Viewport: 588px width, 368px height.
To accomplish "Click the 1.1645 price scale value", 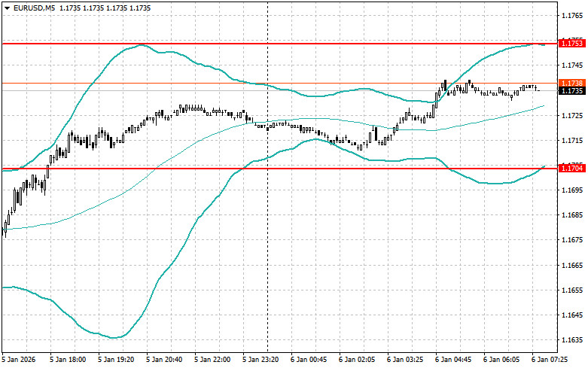I will pyautogui.click(x=572, y=315).
